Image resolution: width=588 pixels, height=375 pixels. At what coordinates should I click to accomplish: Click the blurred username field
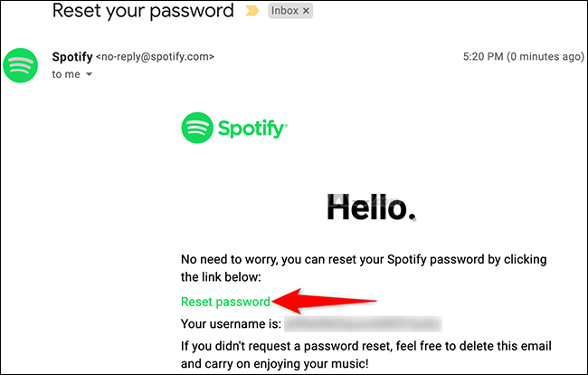(x=363, y=324)
